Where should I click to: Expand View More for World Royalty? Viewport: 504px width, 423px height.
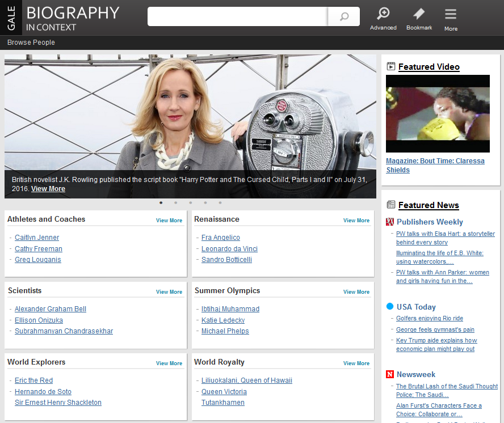[x=356, y=363]
